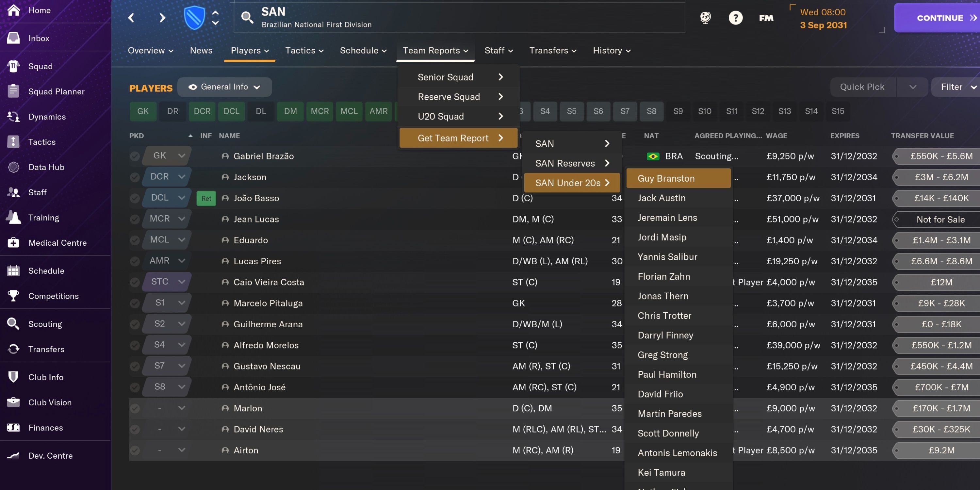This screenshot has height=490, width=980.
Task: Open the Finances screen
Action: (46, 428)
